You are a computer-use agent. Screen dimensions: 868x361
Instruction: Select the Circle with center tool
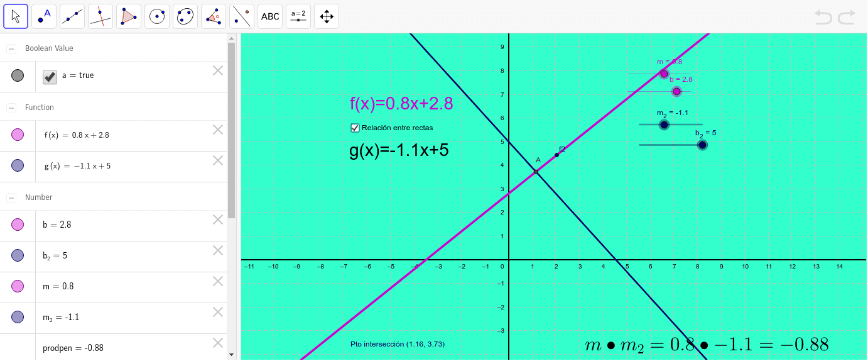click(157, 16)
